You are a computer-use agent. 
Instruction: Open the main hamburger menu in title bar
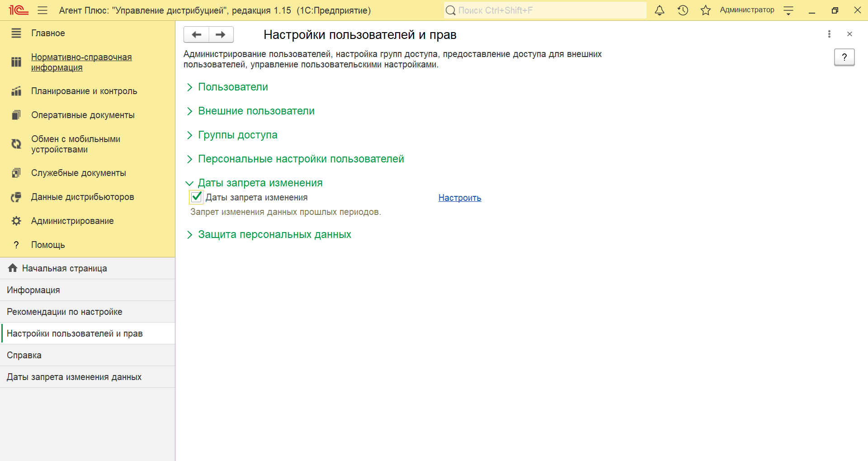[42, 10]
